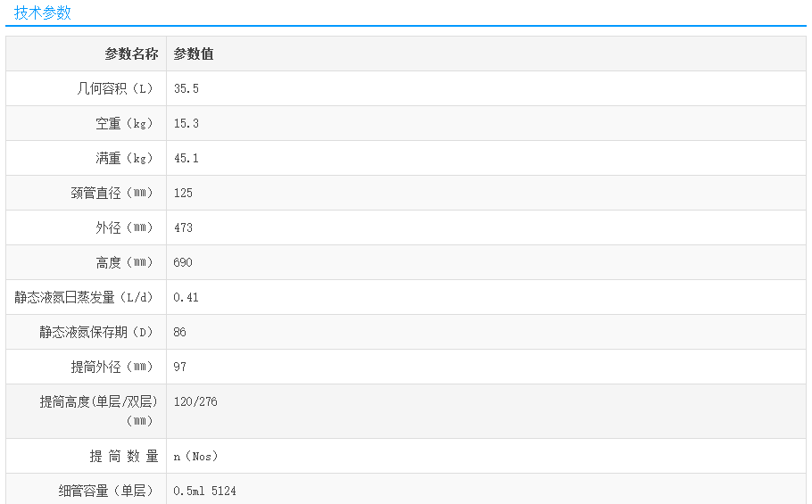Image resolution: width=812 pixels, height=504 pixels.
Task: Click the 86 static storage days value
Action: coord(180,332)
